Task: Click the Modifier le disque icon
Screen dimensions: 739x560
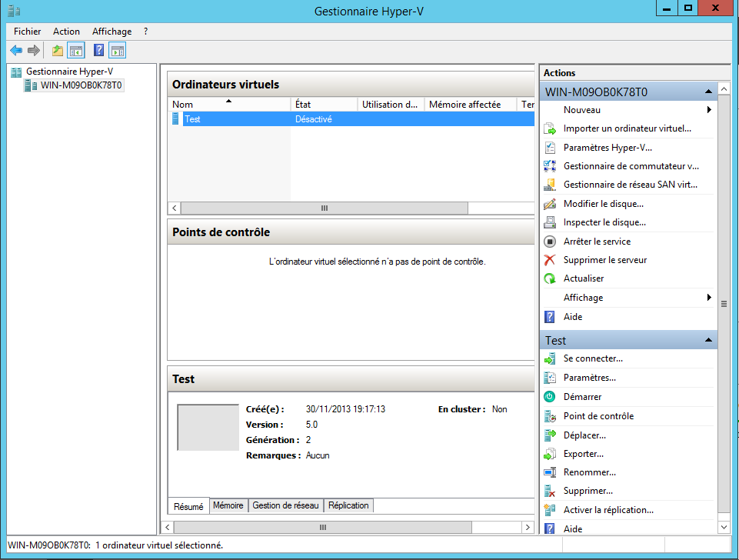Action: click(550, 204)
